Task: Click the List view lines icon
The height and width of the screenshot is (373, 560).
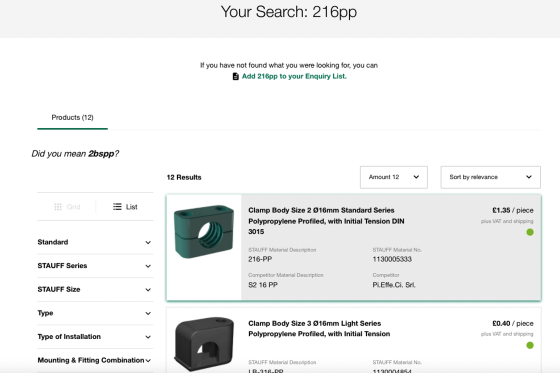Action: 117,207
